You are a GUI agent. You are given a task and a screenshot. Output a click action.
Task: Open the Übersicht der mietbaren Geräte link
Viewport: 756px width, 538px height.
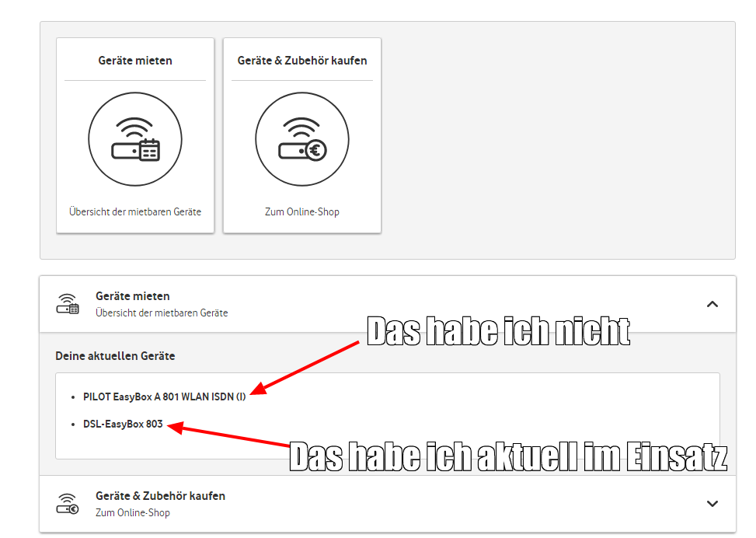pyautogui.click(x=135, y=211)
